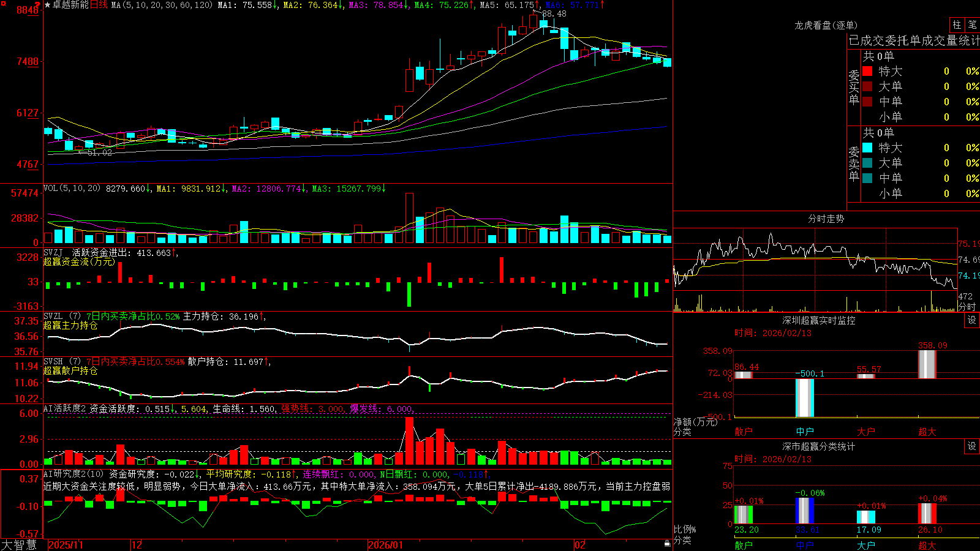Click the 委买单 section label
The width and height of the screenshot is (980, 551).
[854, 87]
